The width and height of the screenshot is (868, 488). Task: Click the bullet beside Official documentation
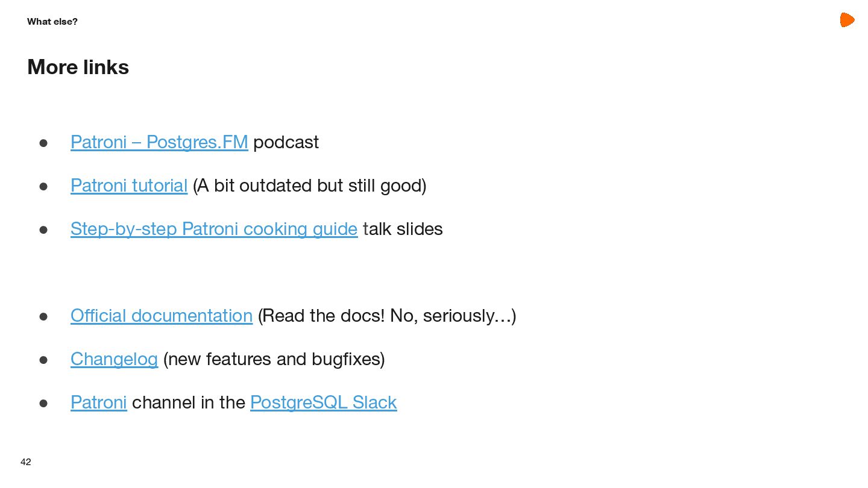tap(43, 316)
